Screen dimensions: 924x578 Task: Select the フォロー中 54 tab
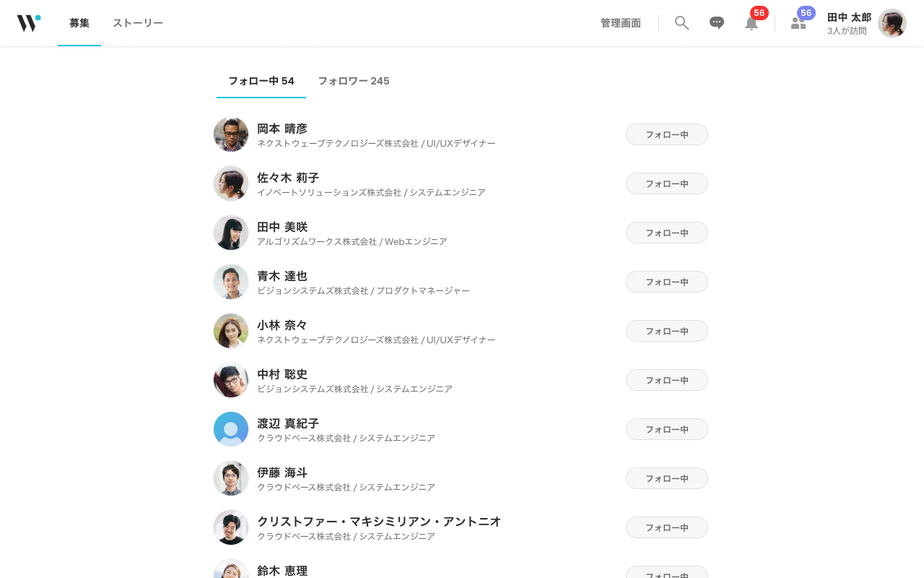pyautogui.click(x=261, y=81)
